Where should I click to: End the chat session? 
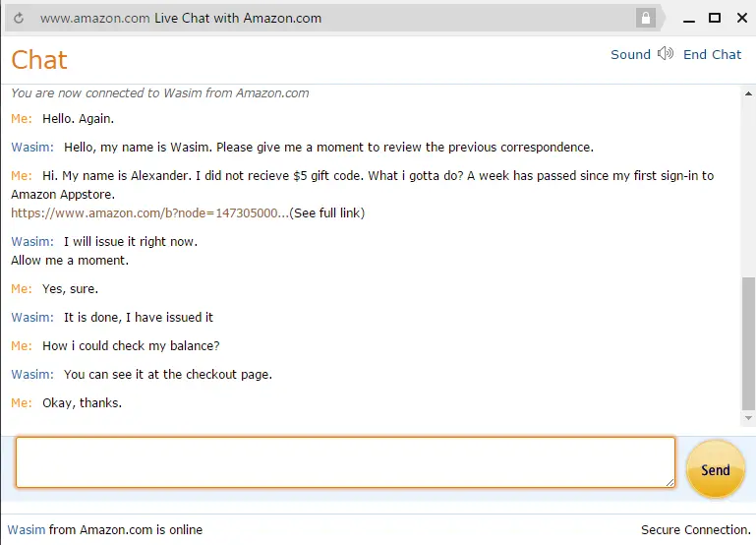tap(712, 54)
